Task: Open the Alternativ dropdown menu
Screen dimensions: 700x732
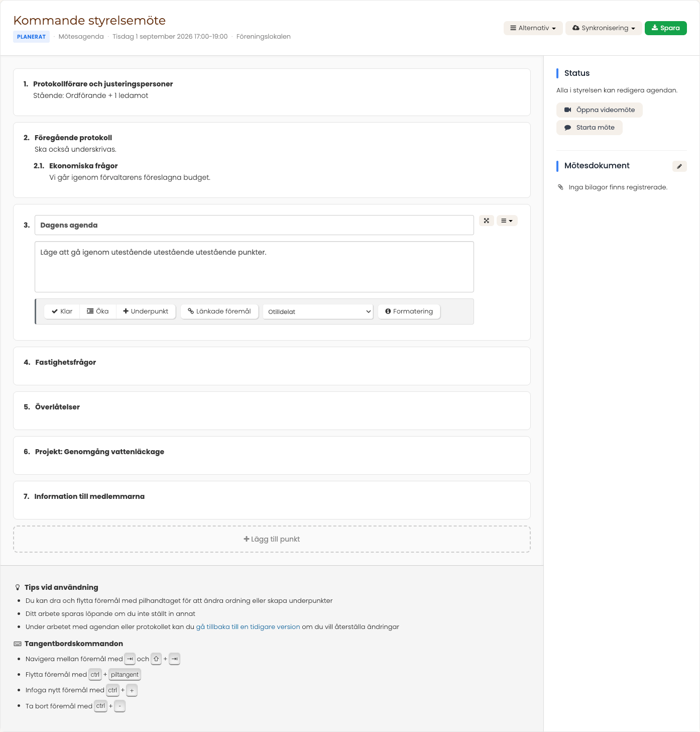Action: 533,28
